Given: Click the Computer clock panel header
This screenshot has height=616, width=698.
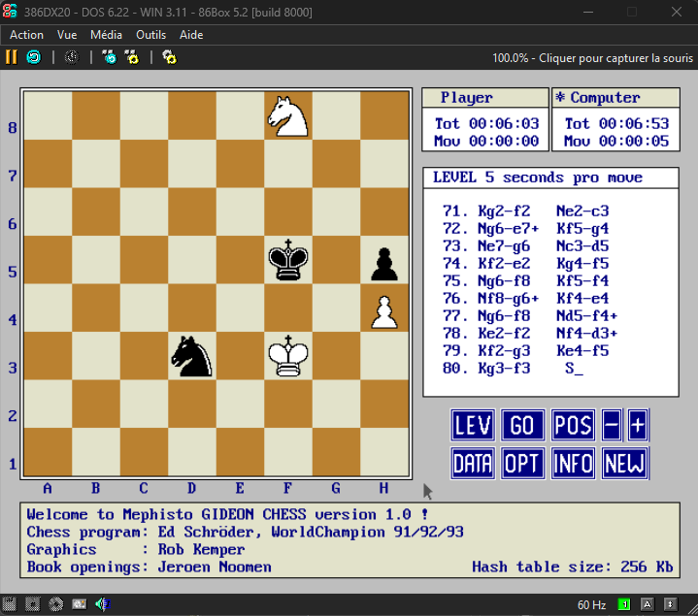Looking at the screenshot, I should [x=616, y=98].
